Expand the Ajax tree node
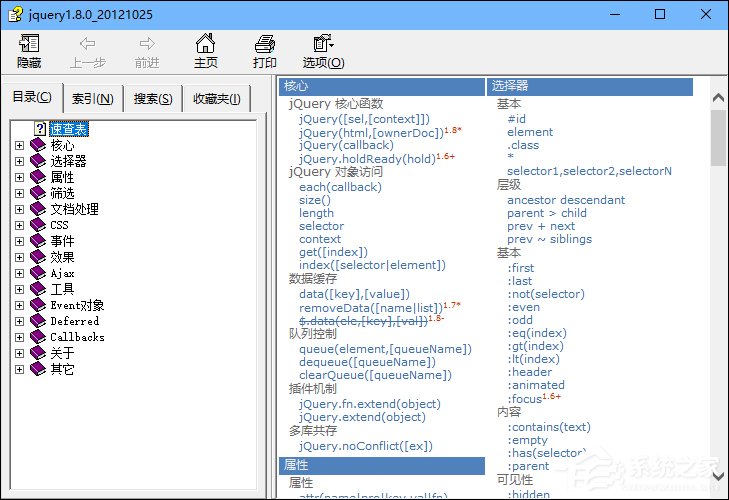Image resolution: width=729 pixels, height=500 pixels. pos(19,273)
